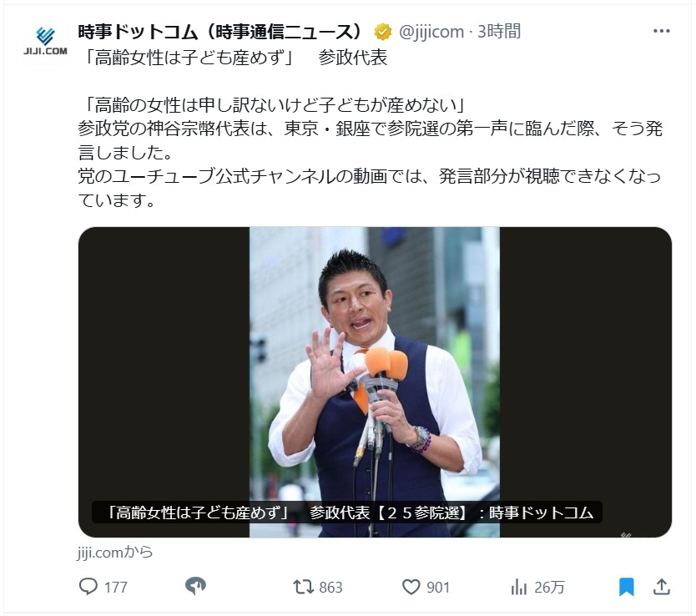The height and width of the screenshot is (616, 696).
Task: Like the post with heart icon
Action: pos(411,587)
